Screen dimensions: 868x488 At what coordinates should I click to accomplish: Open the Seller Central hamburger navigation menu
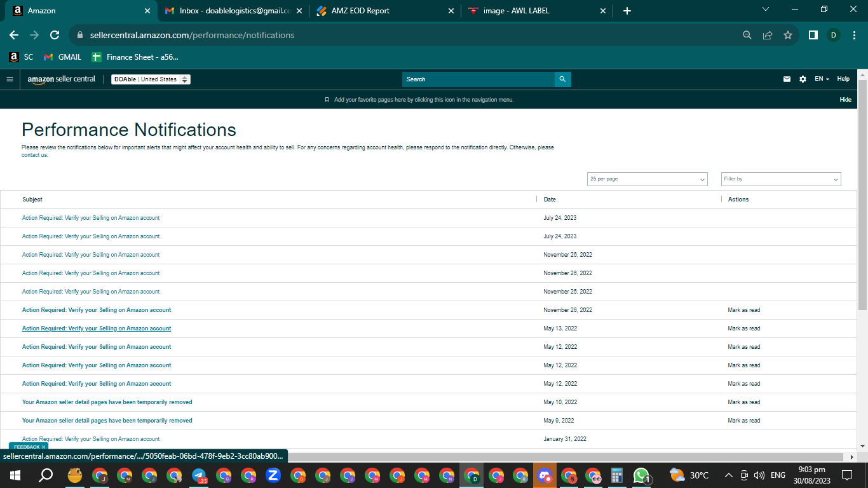(x=10, y=79)
